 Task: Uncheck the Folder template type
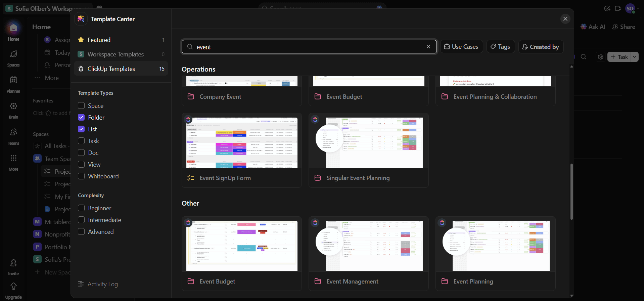pos(81,118)
